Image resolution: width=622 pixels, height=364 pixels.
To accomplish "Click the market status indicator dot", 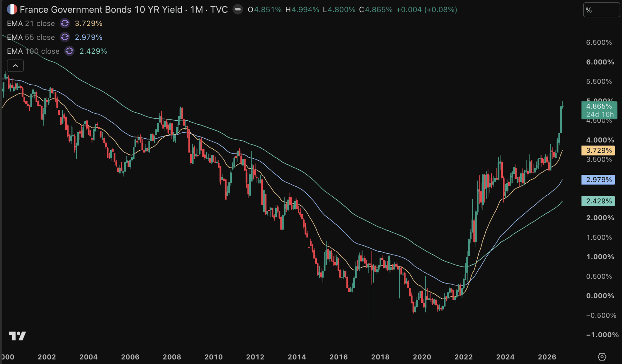I will click(x=238, y=10).
